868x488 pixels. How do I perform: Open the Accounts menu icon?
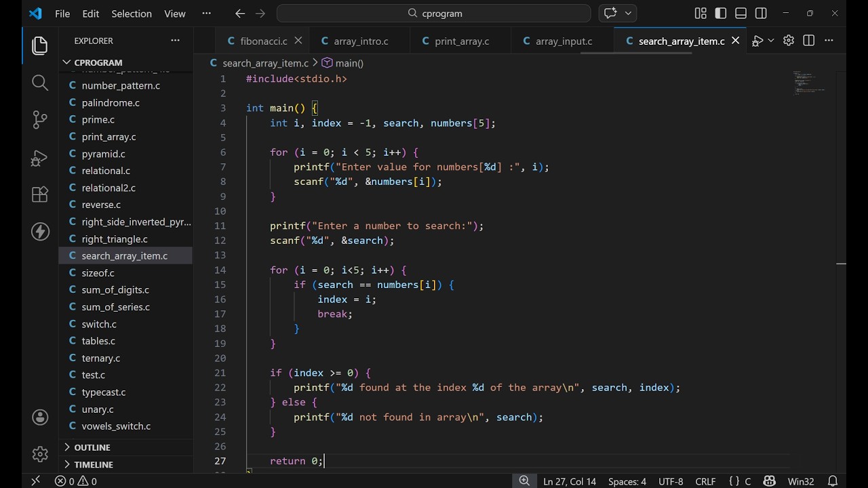tap(40, 417)
